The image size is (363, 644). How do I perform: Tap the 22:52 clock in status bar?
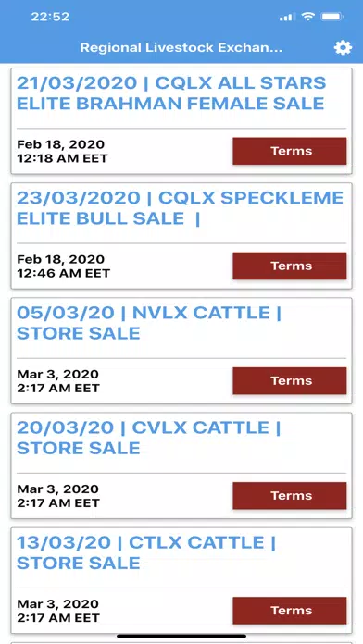[50, 17]
